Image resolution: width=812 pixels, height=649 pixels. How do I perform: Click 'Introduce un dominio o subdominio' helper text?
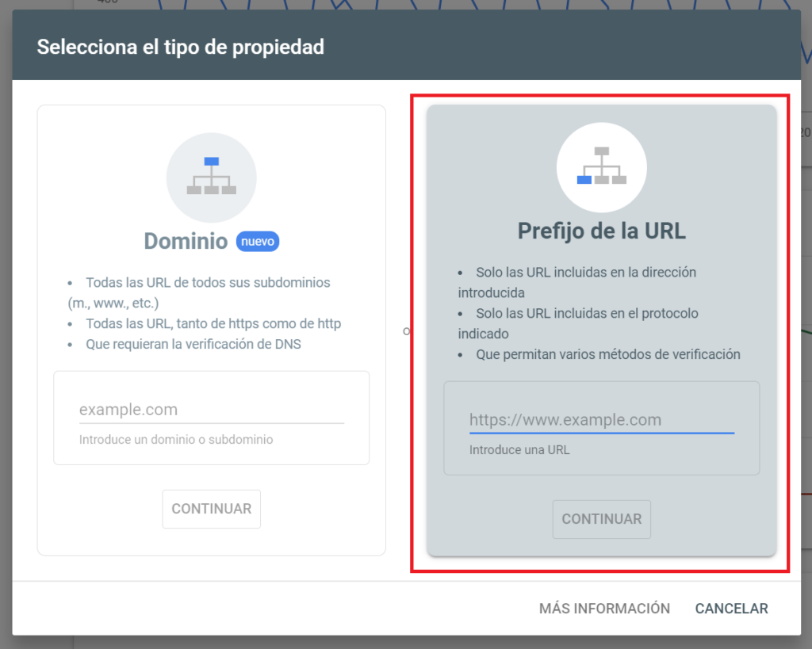click(x=176, y=440)
